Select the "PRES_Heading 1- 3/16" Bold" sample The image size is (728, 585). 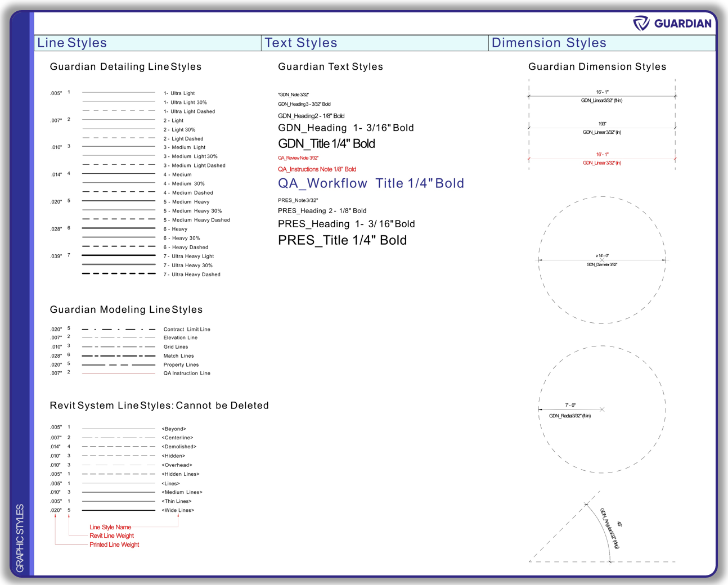pos(347,224)
